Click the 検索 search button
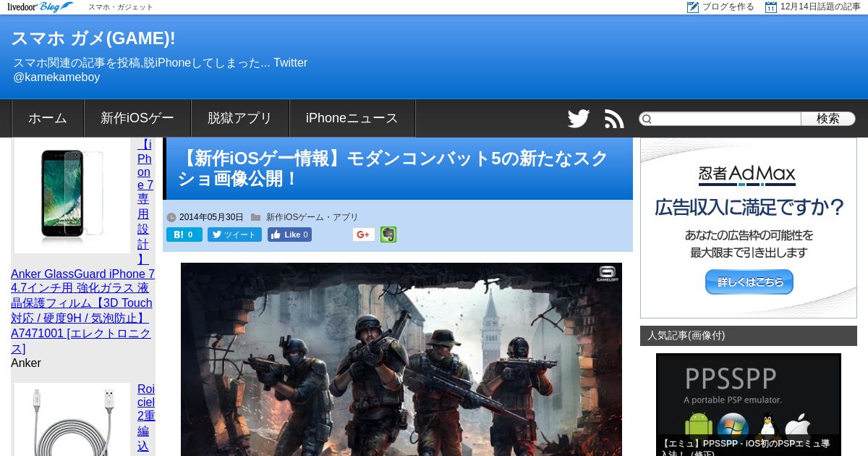Image resolution: width=868 pixels, height=456 pixels. tap(828, 119)
